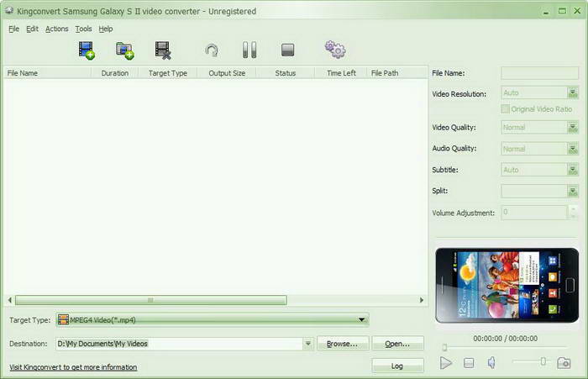
Task: Open the Settings gears icon
Action: click(335, 50)
